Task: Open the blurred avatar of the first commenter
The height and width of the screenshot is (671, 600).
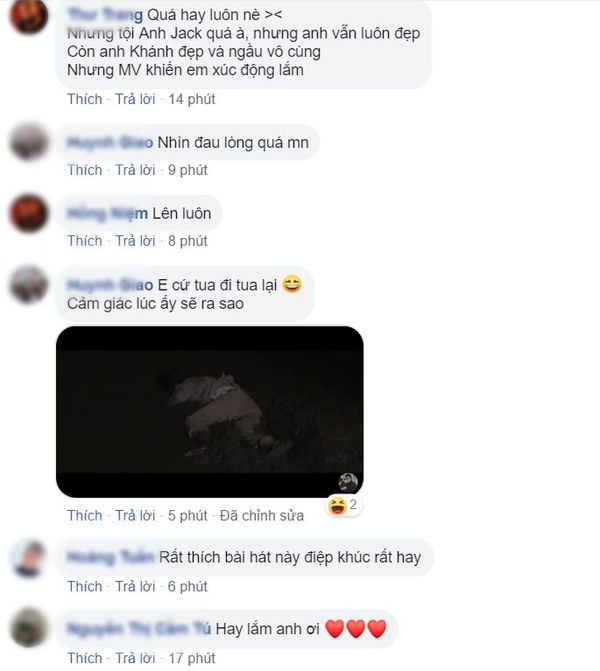Action: [29, 16]
